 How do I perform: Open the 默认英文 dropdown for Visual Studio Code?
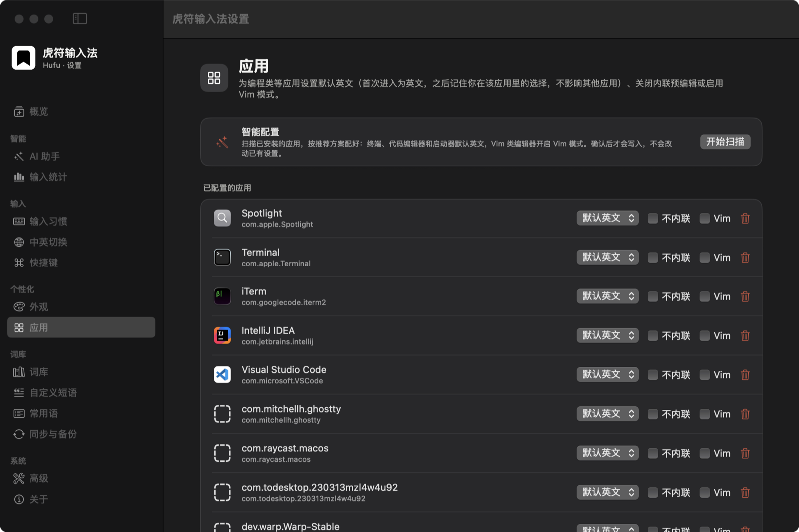point(608,375)
